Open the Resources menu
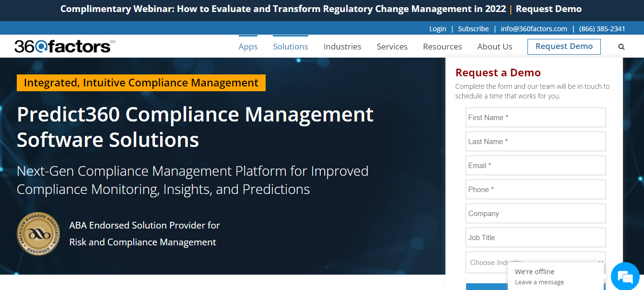The image size is (644, 290). point(443,47)
